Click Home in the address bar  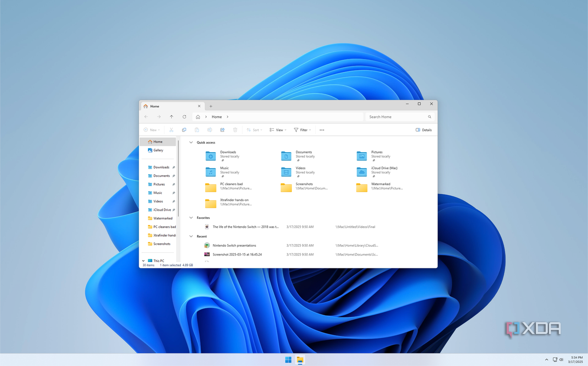coord(217,117)
